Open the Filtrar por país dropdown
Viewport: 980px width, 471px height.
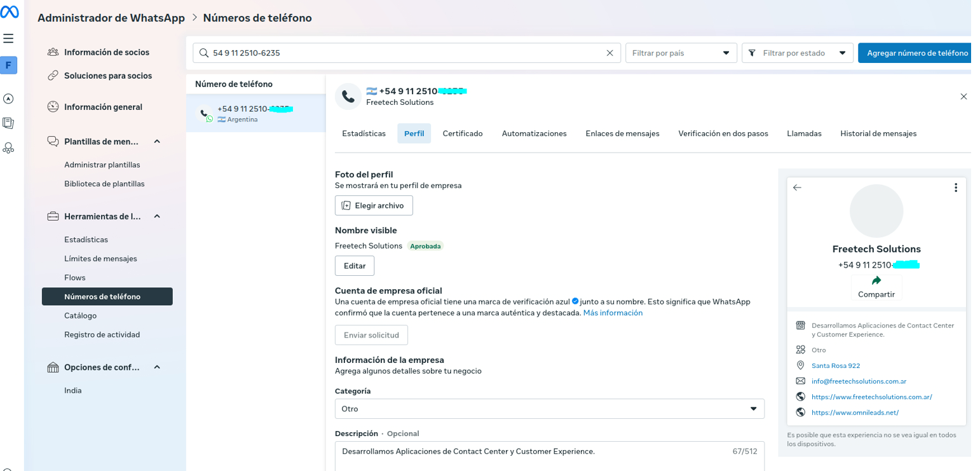[681, 53]
